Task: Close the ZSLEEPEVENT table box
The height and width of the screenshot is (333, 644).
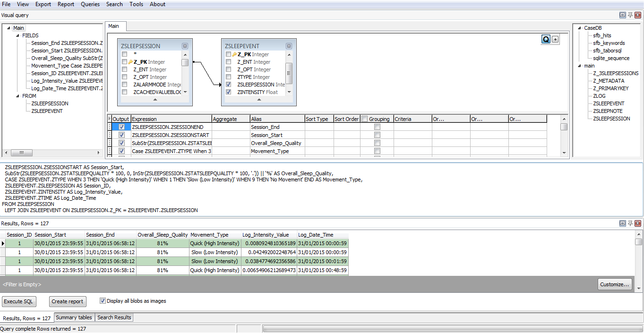Action: (289, 46)
